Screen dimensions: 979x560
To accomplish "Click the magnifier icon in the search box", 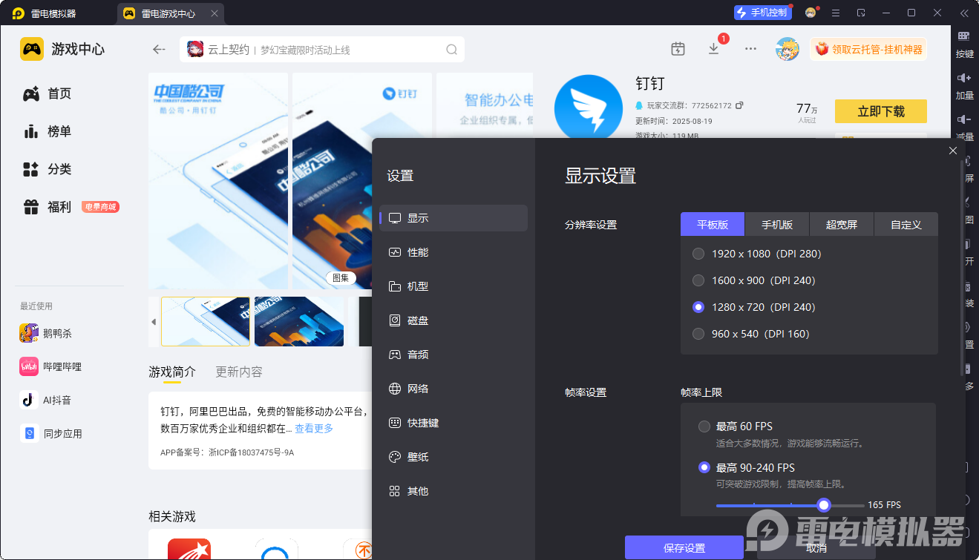I will (x=451, y=50).
